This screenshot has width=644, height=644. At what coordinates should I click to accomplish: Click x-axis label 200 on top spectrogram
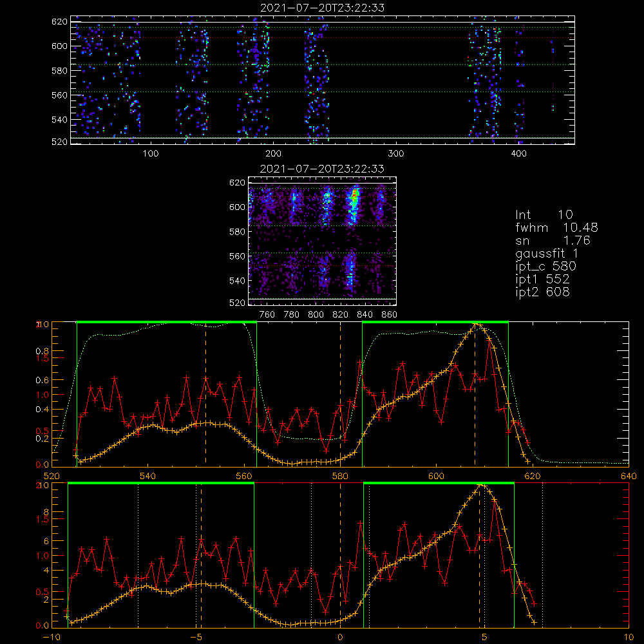click(x=273, y=154)
